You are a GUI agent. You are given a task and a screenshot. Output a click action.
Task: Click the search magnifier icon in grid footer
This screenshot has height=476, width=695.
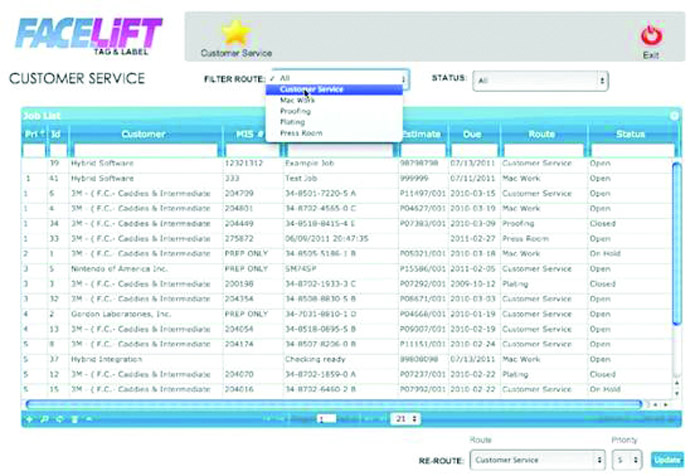(x=41, y=419)
